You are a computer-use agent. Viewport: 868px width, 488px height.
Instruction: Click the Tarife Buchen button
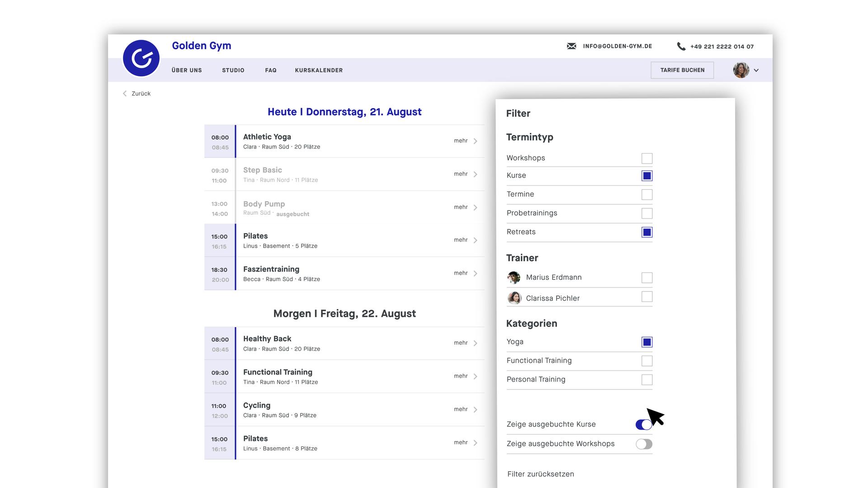pos(682,70)
